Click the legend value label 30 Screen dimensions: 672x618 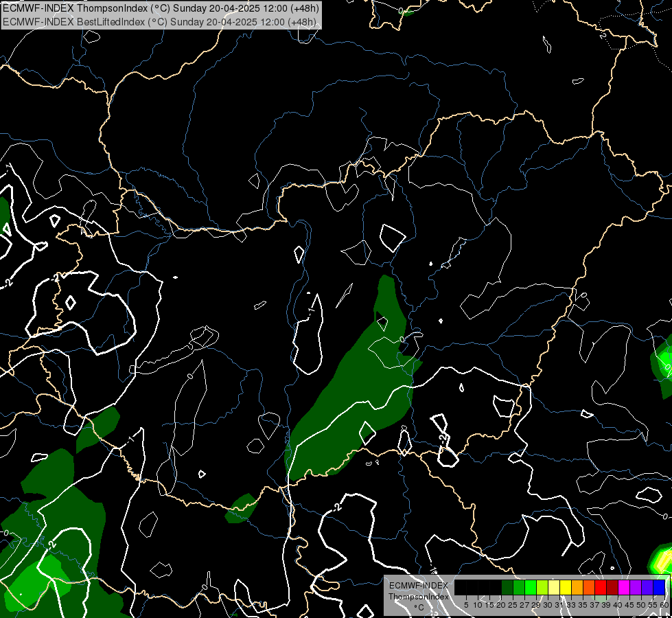pyautogui.click(x=548, y=605)
